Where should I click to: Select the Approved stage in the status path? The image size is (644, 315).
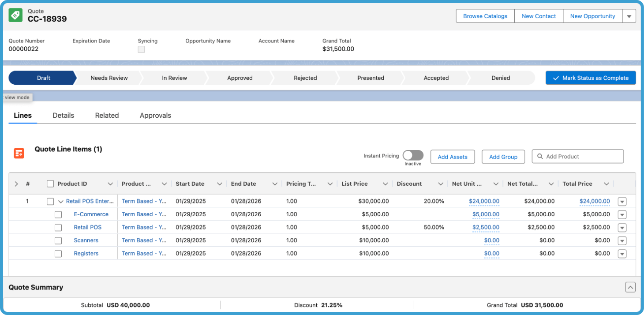[x=240, y=78]
